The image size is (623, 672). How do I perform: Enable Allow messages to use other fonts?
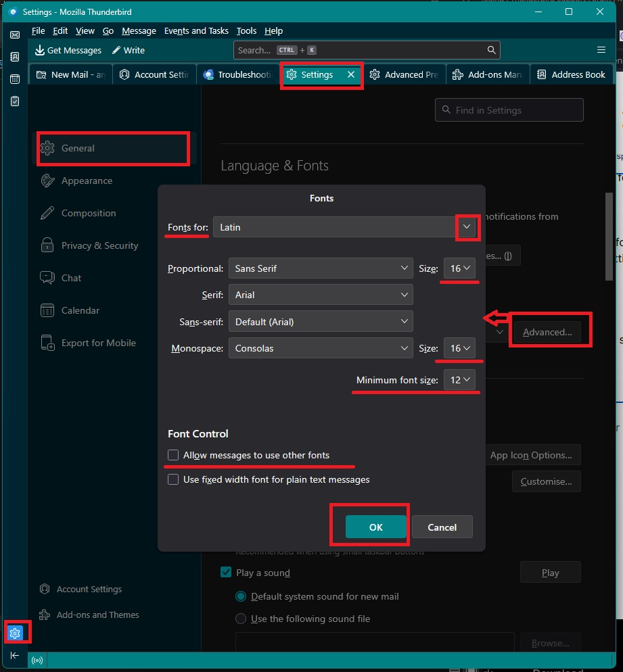pos(173,455)
